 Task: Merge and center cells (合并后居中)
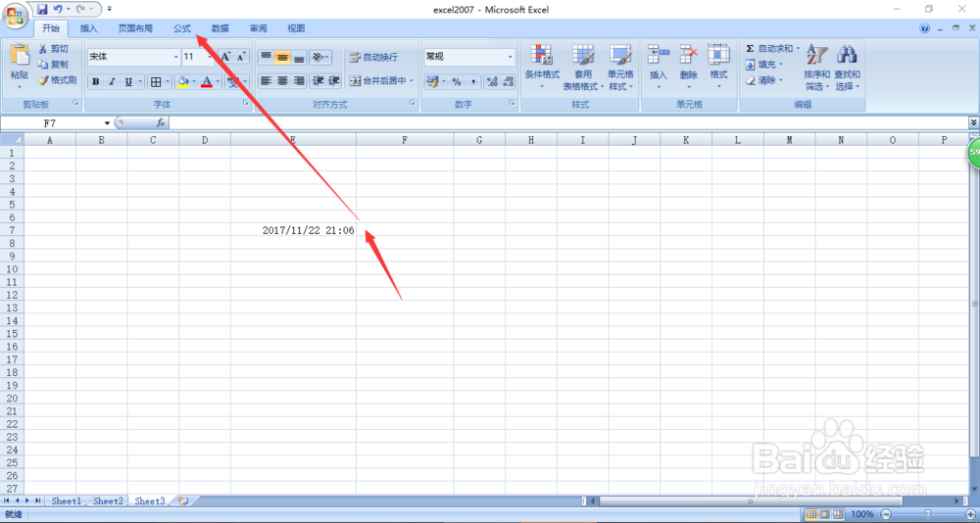click(377, 80)
